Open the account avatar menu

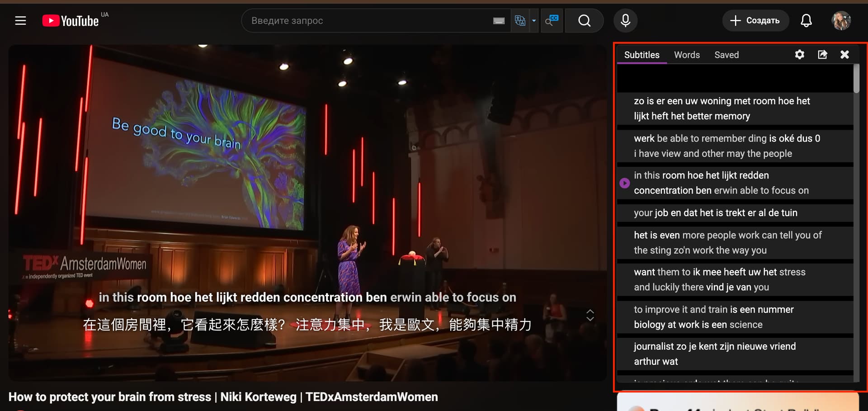click(x=841, y=21)
